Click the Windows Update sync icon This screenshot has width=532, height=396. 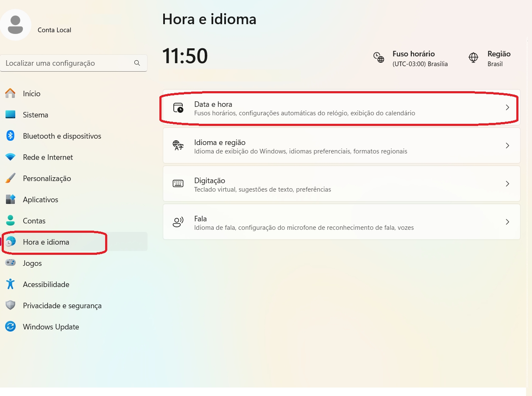[10, 326]
